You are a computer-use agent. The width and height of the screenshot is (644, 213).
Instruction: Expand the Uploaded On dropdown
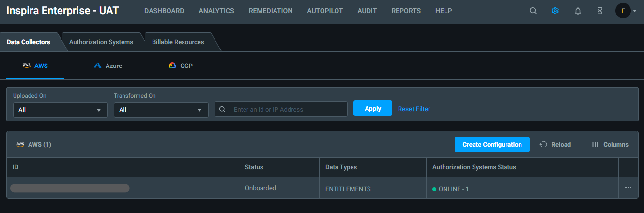[60, 110]
